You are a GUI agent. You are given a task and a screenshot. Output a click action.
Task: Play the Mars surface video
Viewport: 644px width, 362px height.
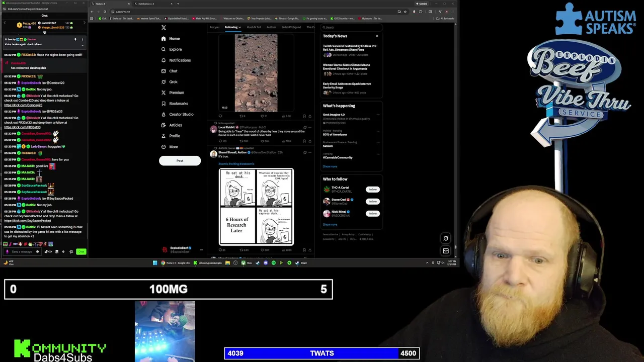pos(256,73)
